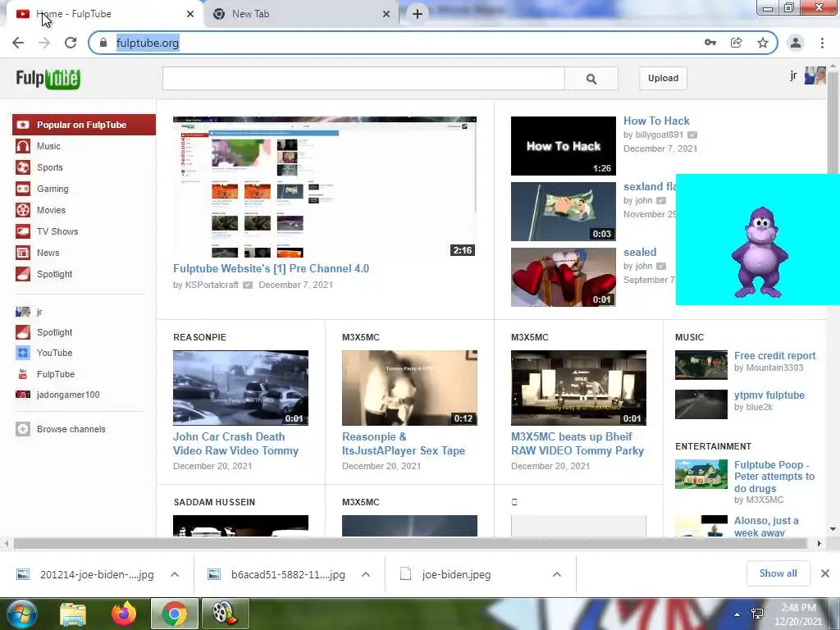Open the FulpTube channel in sidebar
This screenshot has width=840, height=630.
pyautogui.click(x=56, y=374)
